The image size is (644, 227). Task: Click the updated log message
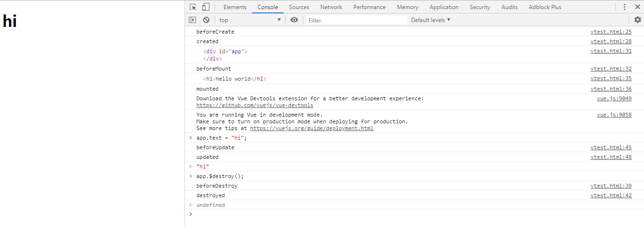(207, 157)
